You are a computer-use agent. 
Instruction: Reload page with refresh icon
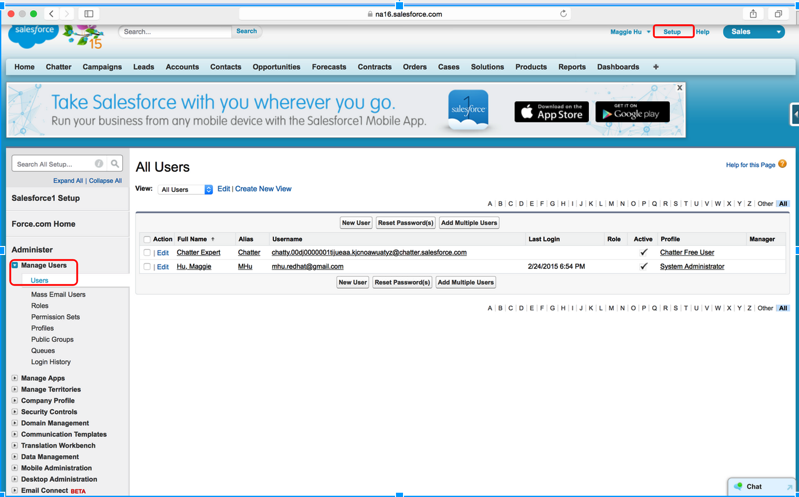point(563,14)
